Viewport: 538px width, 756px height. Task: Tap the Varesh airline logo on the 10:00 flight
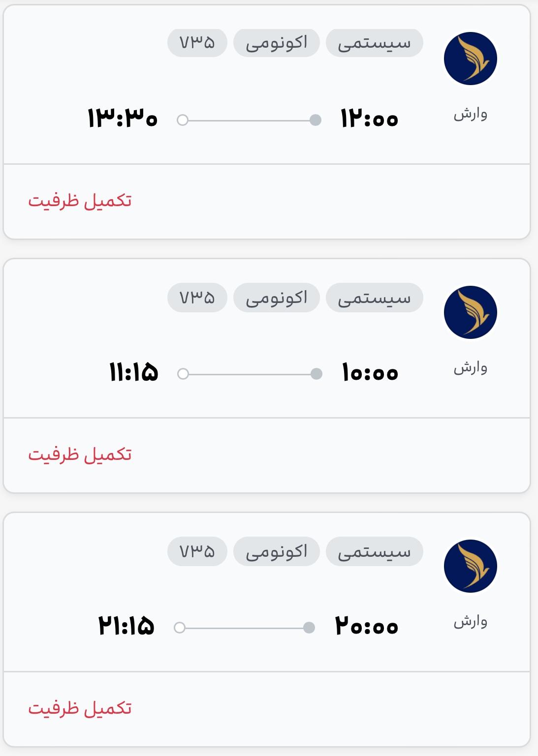[x=471, y=312]
